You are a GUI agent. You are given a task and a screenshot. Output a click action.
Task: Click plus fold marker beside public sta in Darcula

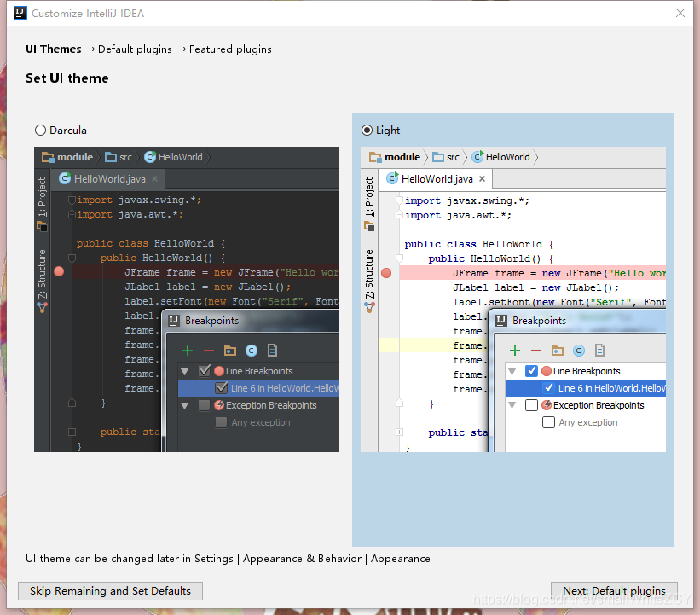(72, 432)
